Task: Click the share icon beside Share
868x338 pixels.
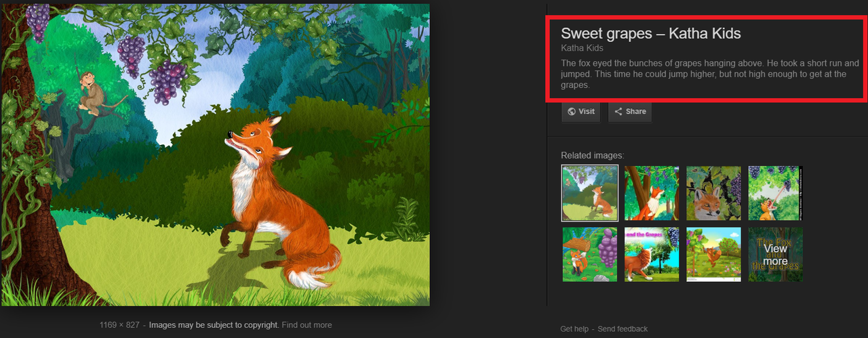Action: tap(618, 112)
